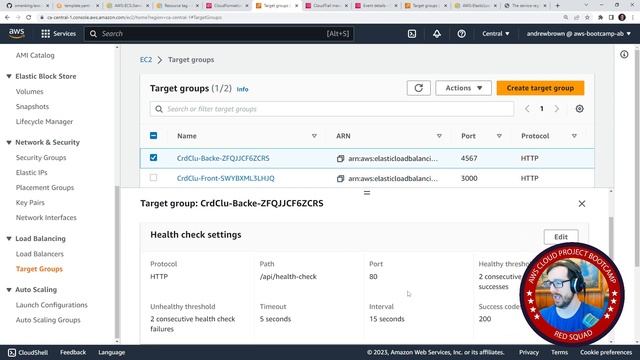Bookmark this page with the star icon

pos(587,18)
